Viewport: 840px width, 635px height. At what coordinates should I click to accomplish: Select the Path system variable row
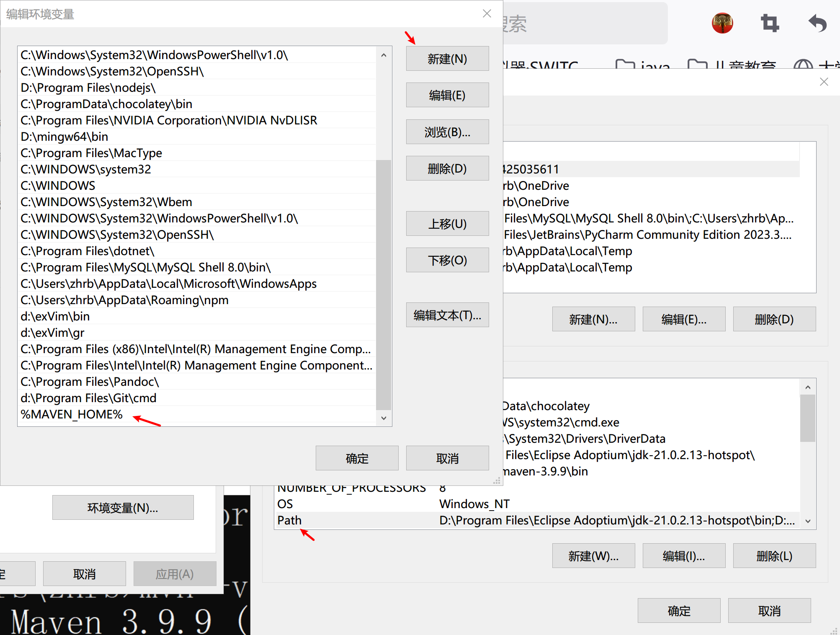[x=290, y=520]
